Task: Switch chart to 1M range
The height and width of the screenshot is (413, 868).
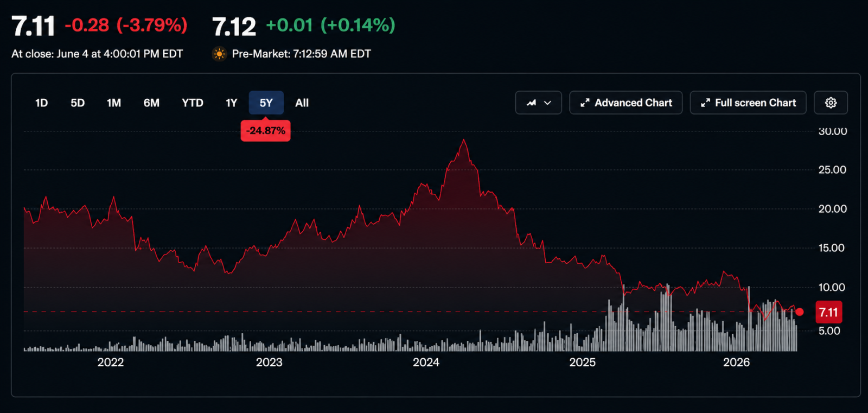Action: (114, 103)
